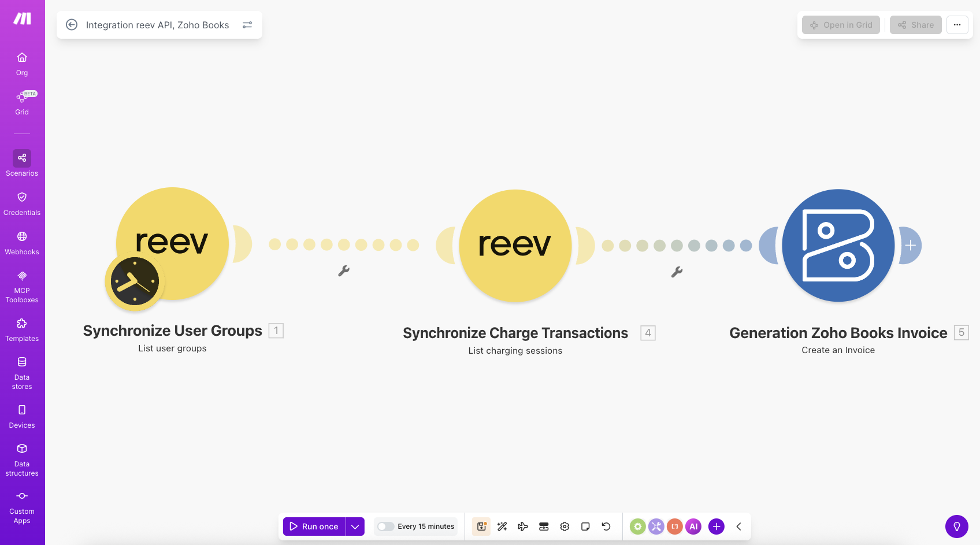Expand the Run once dropdown arrow
The width and height of the screenshot is (980, 545).
pos(355,527)
